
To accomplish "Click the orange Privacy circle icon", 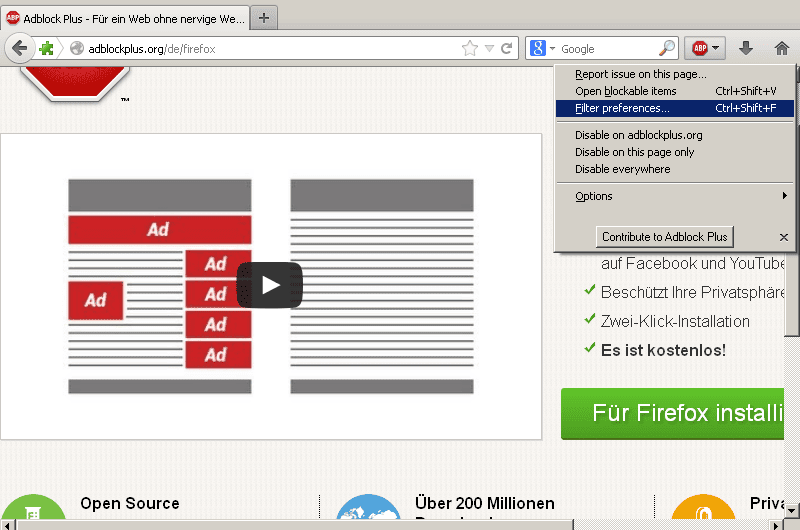I will [x=703, y=507].
